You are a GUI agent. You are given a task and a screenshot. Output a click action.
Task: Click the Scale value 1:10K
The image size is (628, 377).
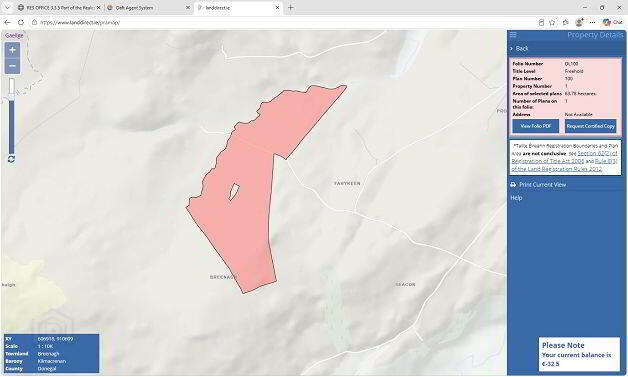[45, 346]
